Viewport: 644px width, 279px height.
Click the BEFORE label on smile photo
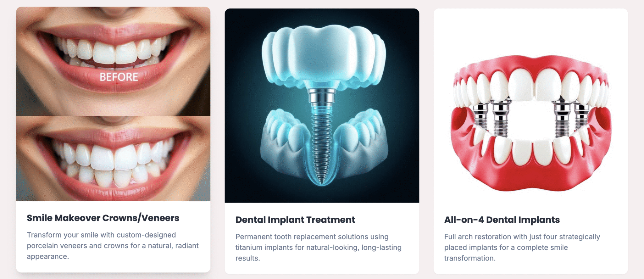tap(119, 77)
